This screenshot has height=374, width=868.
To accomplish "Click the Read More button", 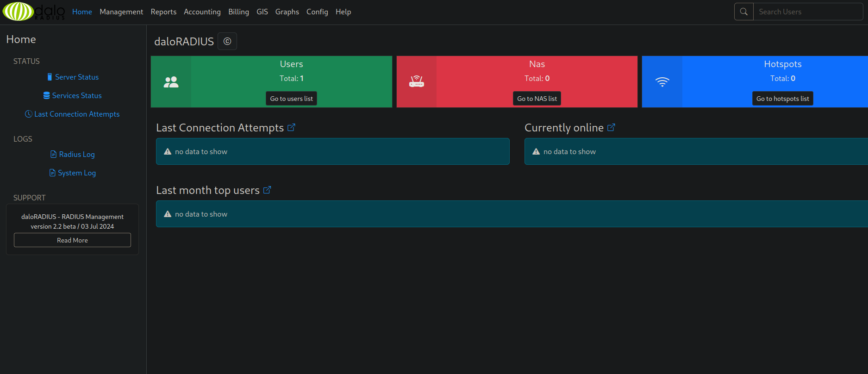I will tap(72, 240).
